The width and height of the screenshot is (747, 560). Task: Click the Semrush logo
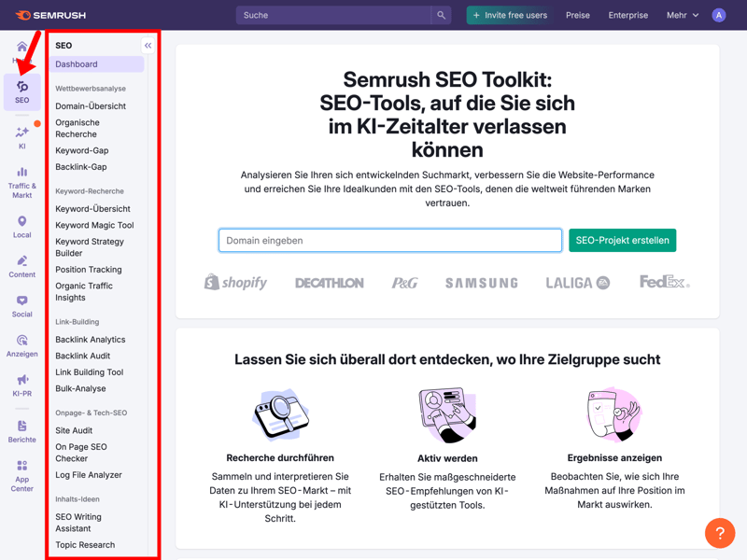coord(50,15)
